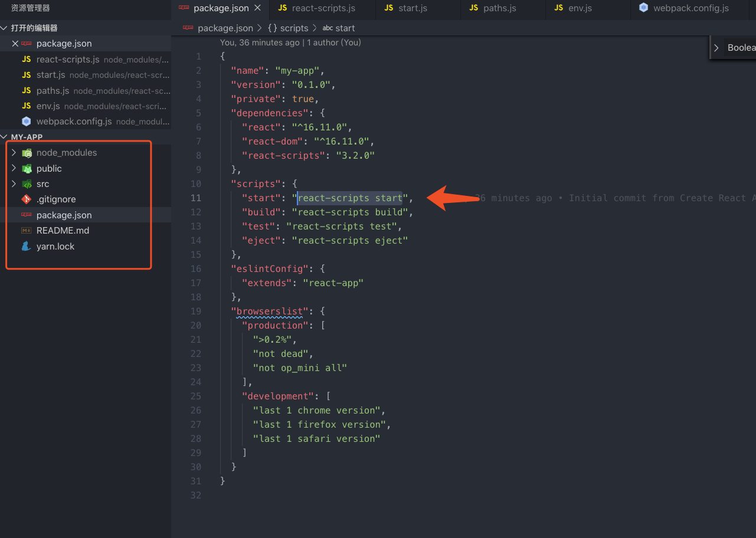The width and height of the screenshot is (756, 538).
Task: Click webpack.config.js icon in open editors
Action: (x=26, y=122)
